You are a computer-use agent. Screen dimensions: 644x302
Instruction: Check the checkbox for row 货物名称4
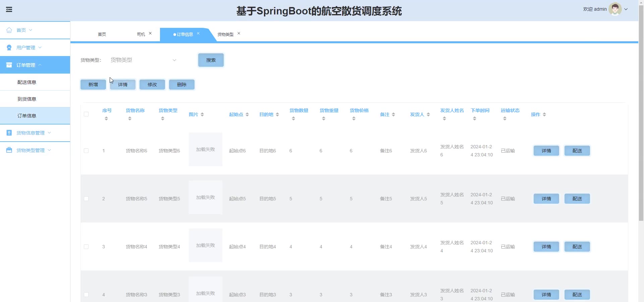point(86,247)
